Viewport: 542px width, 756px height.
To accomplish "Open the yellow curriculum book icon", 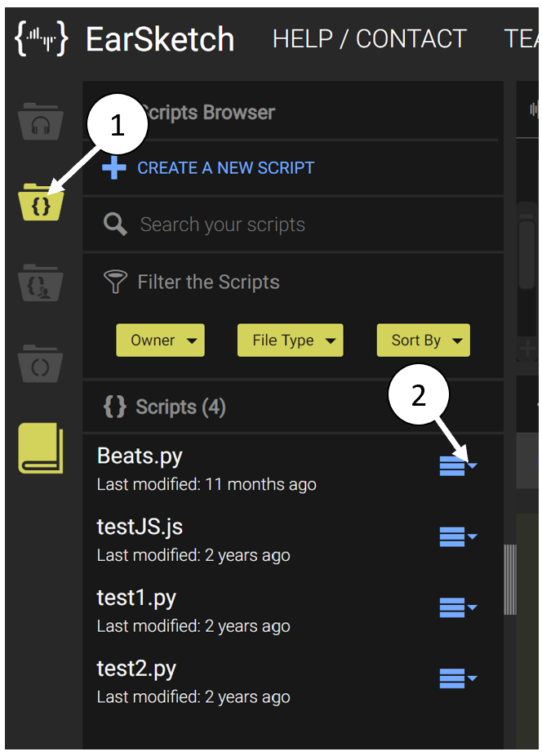I will click(41, 448).
